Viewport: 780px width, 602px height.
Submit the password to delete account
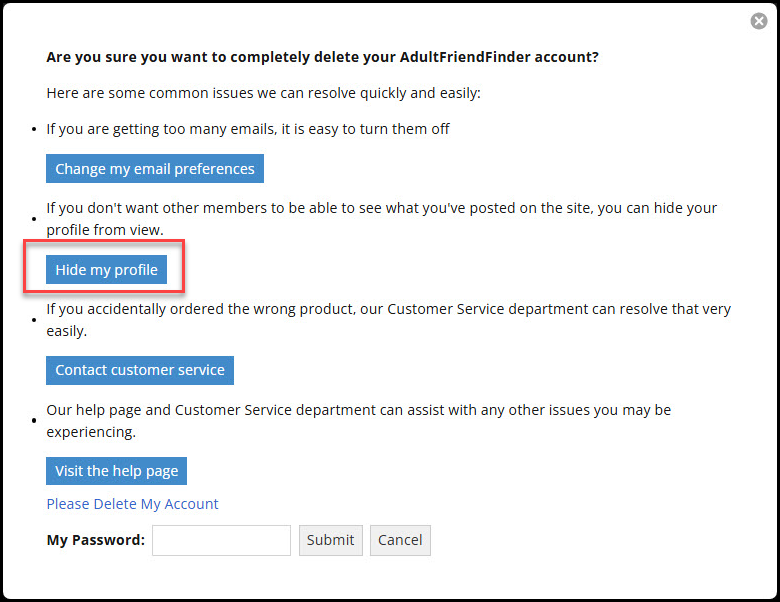pos(331,540)
